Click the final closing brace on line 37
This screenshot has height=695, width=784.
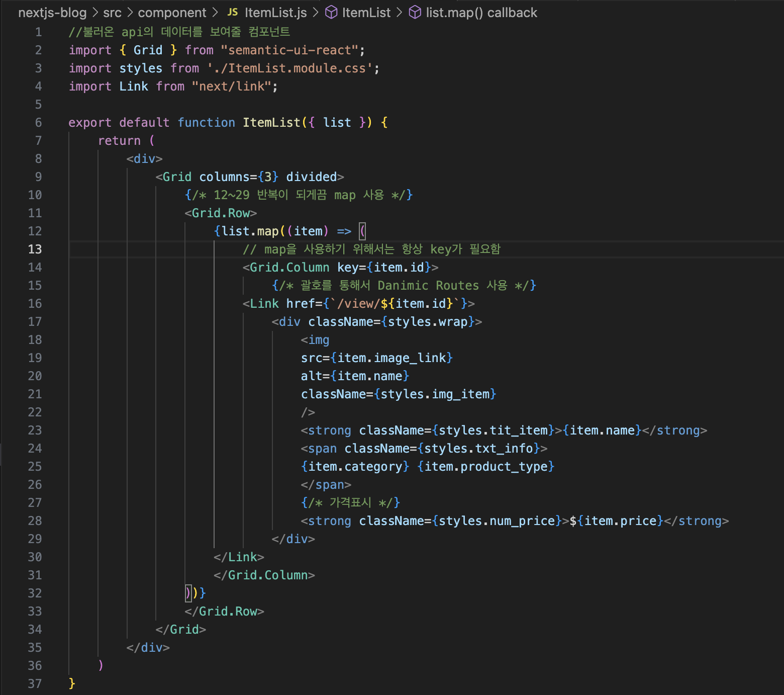click(72, 683)
